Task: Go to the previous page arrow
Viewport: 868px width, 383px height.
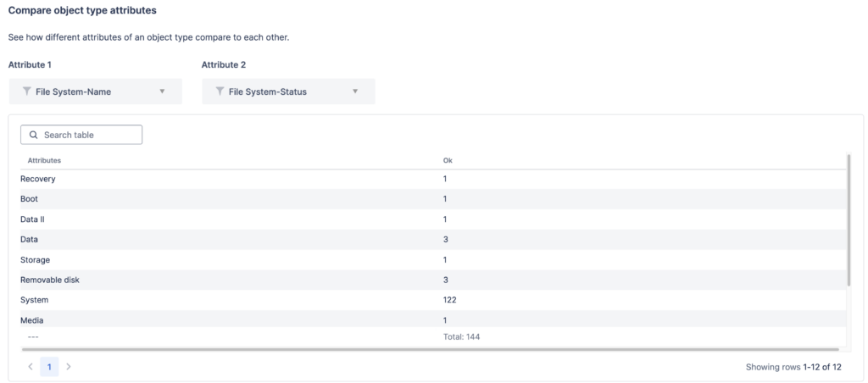Action: click(31, 367)
